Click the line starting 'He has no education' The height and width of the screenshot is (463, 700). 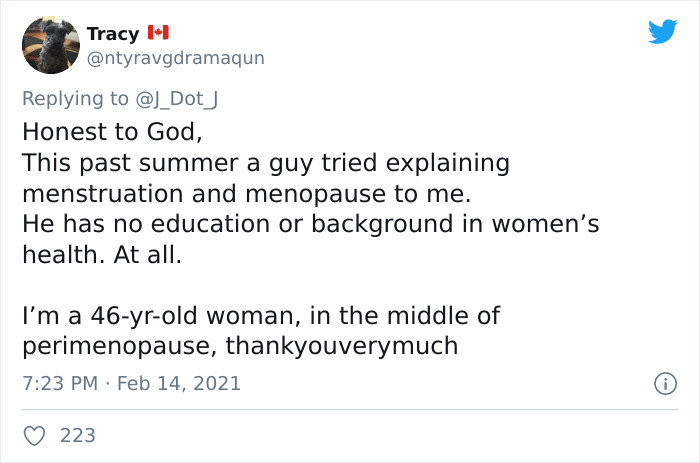click(x=310, y=224)
